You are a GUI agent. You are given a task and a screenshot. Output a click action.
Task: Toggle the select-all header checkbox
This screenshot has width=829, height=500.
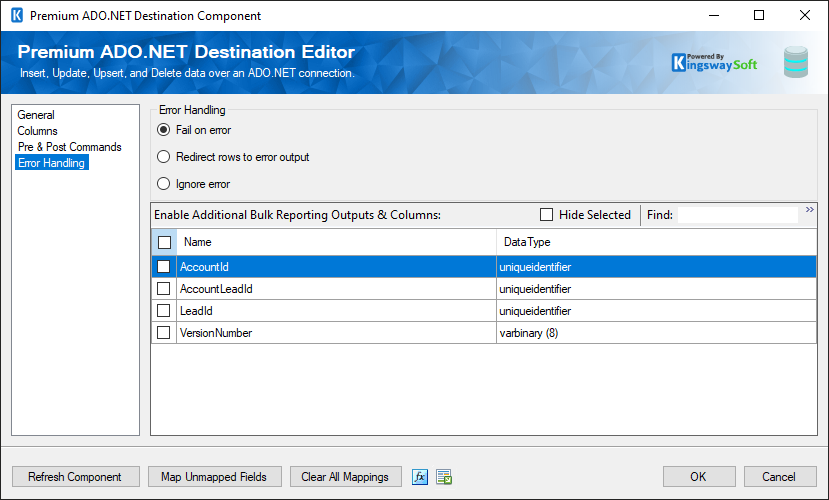coord(164,242)
